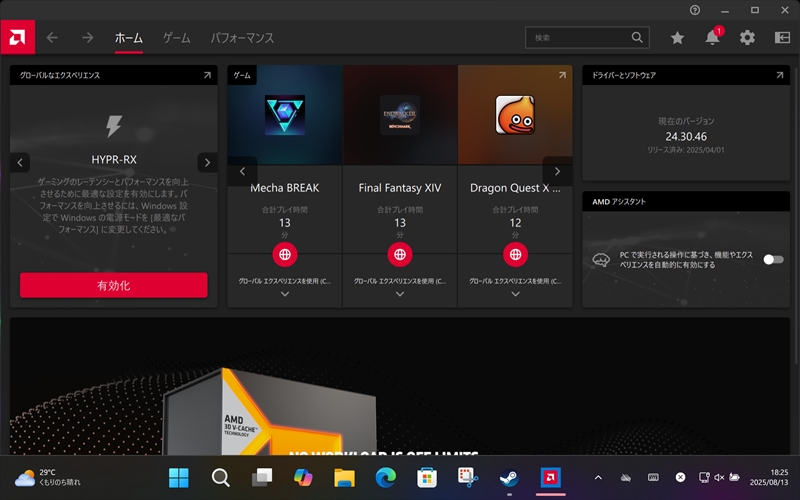The width and height of the screenshot is (800, 500).
Task: Open Microsoft Store from taskbar
Action: (x=427, y=478)
